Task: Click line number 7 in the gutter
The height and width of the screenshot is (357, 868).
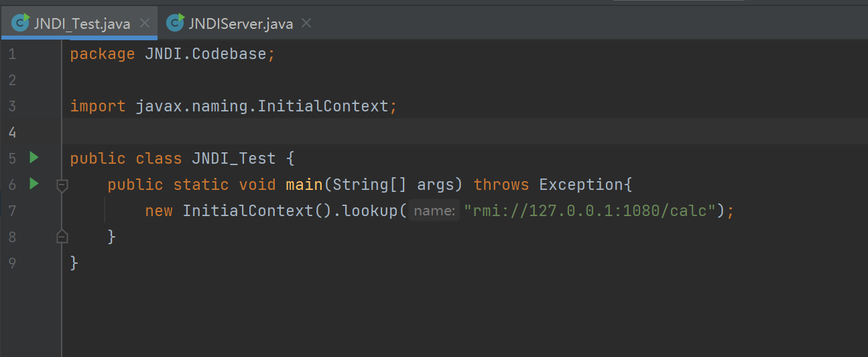Action: (x=12, y=211)
